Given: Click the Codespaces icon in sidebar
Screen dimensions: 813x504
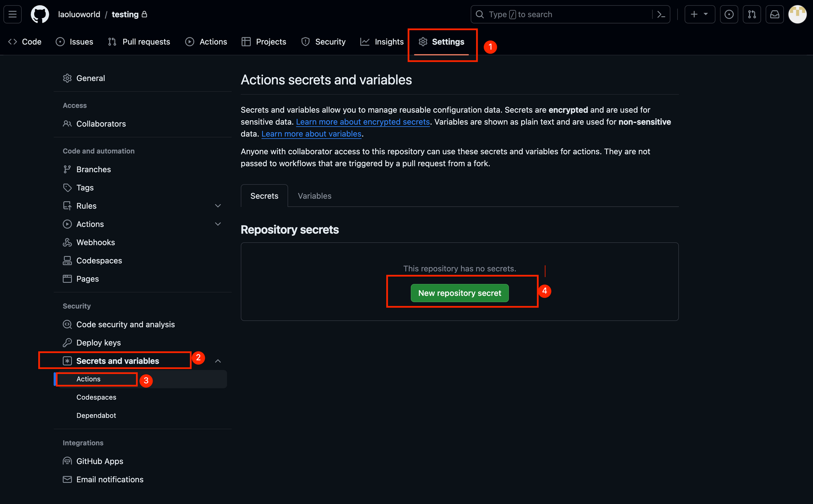Looking at the screenshot, I should coord(67,260).
